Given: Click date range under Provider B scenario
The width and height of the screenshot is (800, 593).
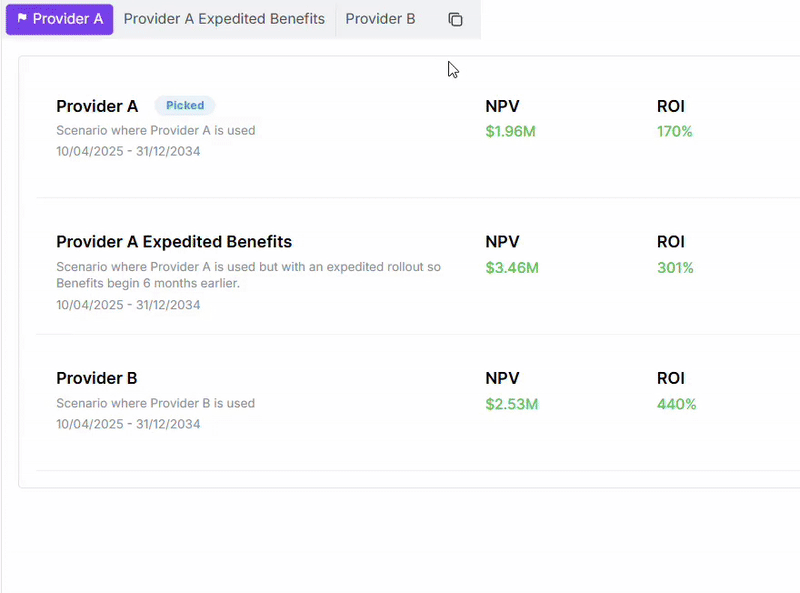Looking at the screenshot, I should (128, 424).
